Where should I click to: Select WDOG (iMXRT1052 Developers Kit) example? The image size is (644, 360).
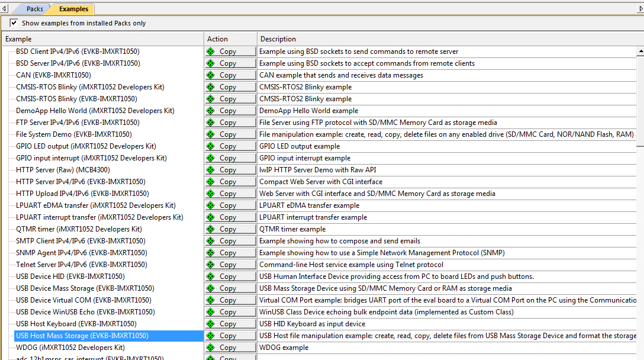coord(70,348)
